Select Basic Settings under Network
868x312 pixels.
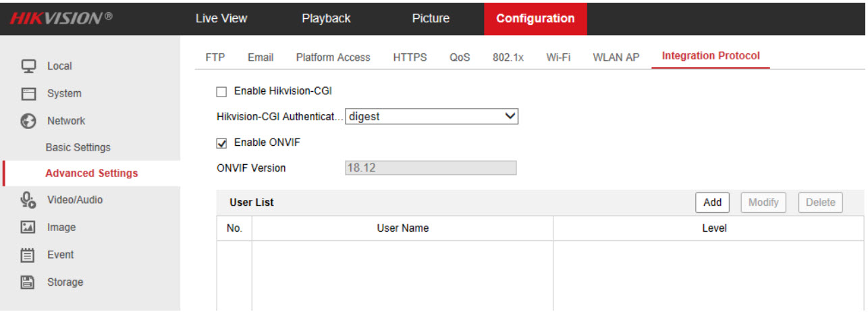click(x=78, y=147)
